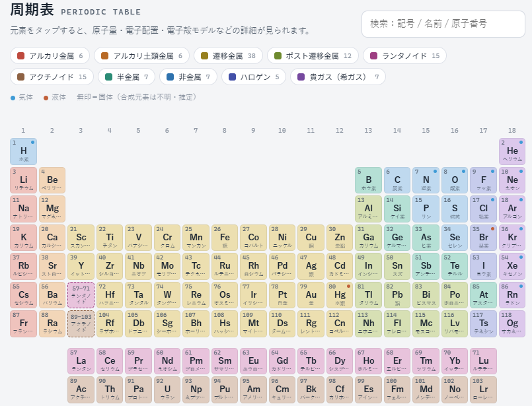The image size is (532, 406).
Task: Open the boron B element tile
Action: [x=369, y=180]
